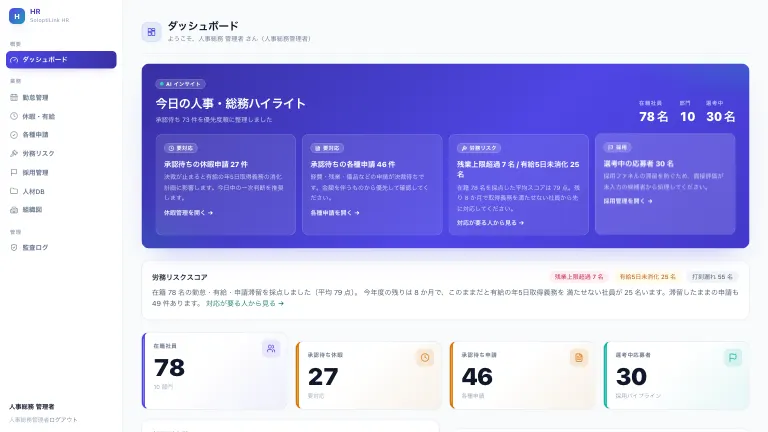
Task: Click the 人材DB folder icon
Action: [14, 191]
